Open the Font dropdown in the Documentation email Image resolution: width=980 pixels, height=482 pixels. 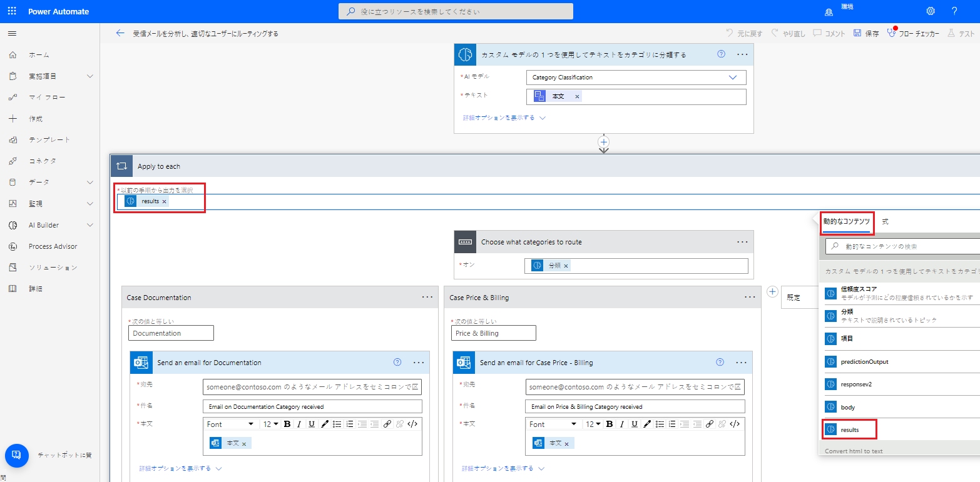[x=230, y=424]
